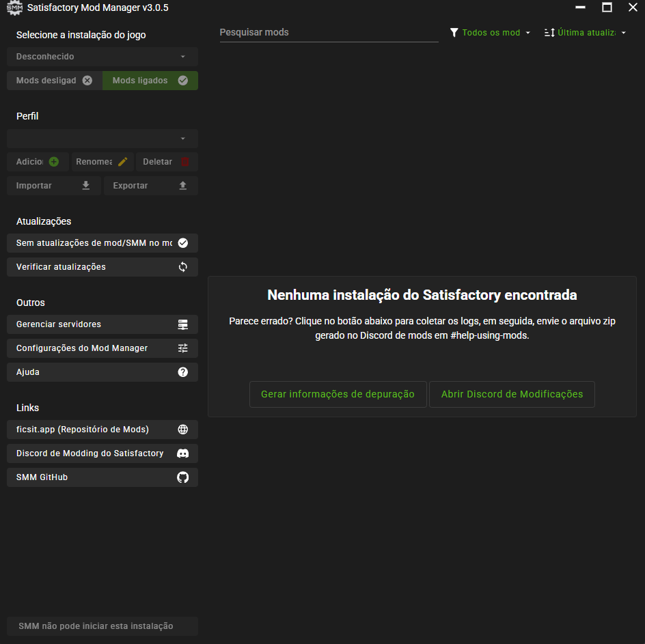This screenshot has width=645, height=644.
Task: Toggle the mod/SMM updates status checkmark
Action: [182, 242]
